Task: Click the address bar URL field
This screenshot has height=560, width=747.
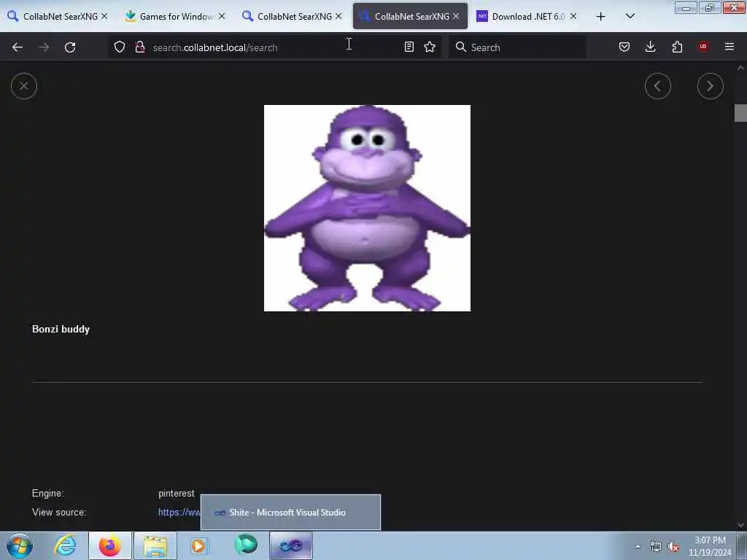Action: [x=274, y=47]
